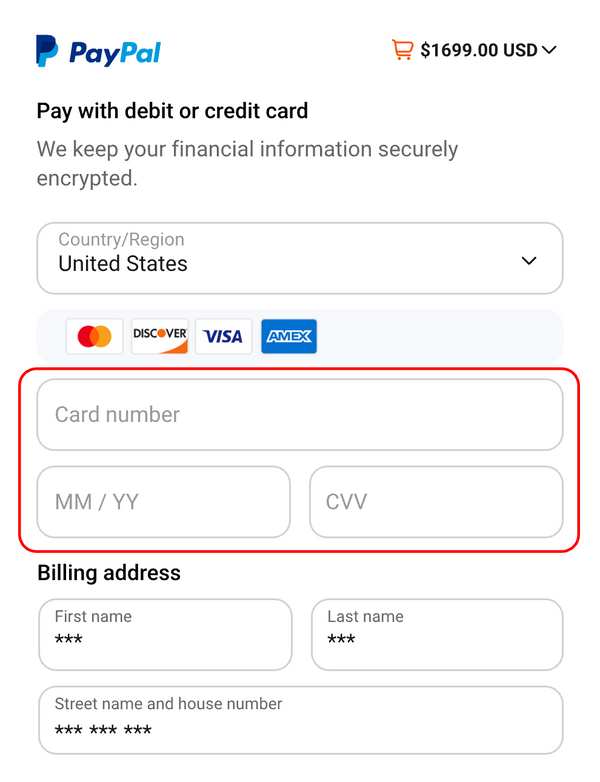Select the Discover card logo
The height and width of the screenshot is (782, 600).
[160, 336]
